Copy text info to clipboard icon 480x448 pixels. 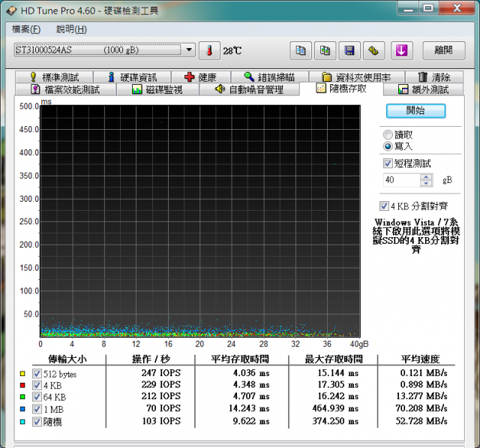[x=301, y=50]
